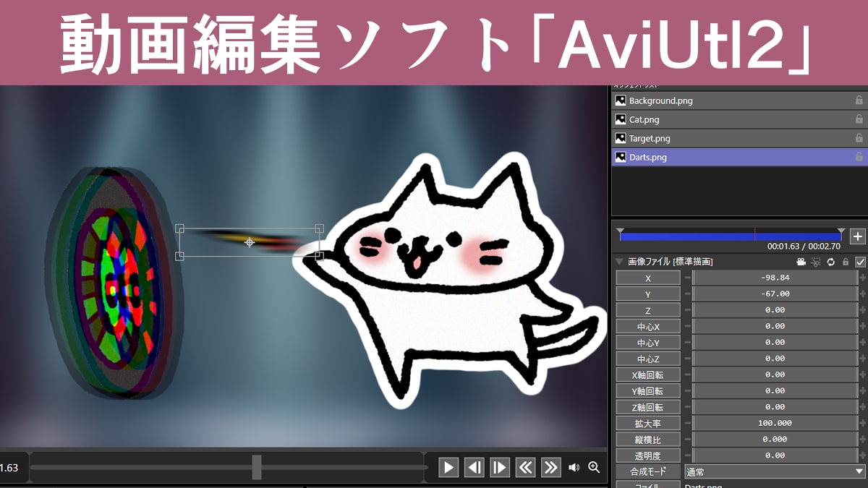Image resolution: width=868 pixels, height=488 pixels.
Task: Jump backward with the double-left arrow button
Action: [526, 467]
